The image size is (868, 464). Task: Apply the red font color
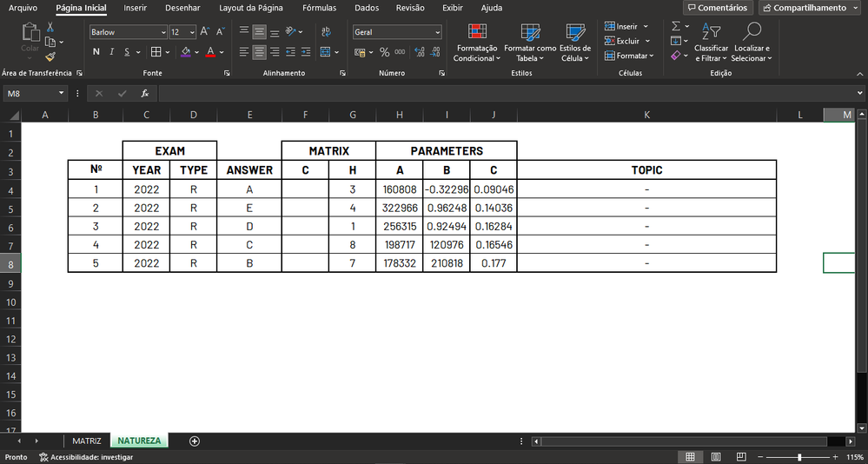[210, 52]
